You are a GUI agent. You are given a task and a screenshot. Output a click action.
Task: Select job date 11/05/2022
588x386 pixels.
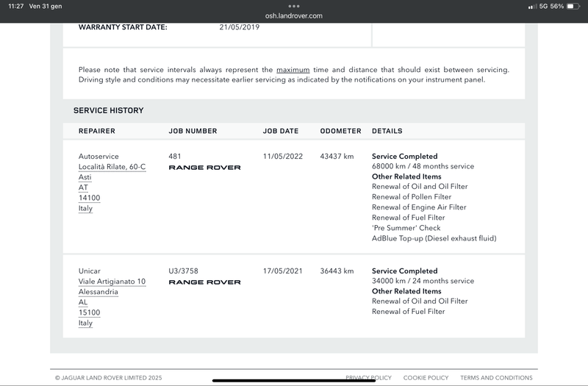[283, 157]
